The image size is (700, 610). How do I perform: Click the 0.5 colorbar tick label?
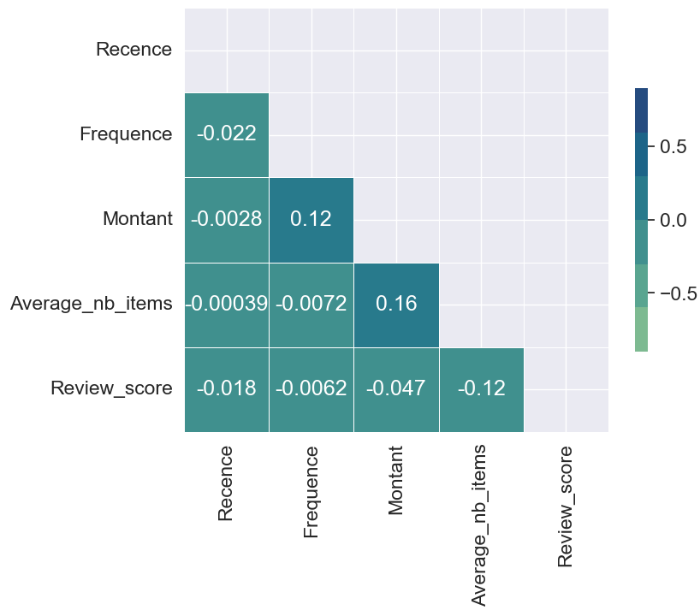tap(673, 146)
